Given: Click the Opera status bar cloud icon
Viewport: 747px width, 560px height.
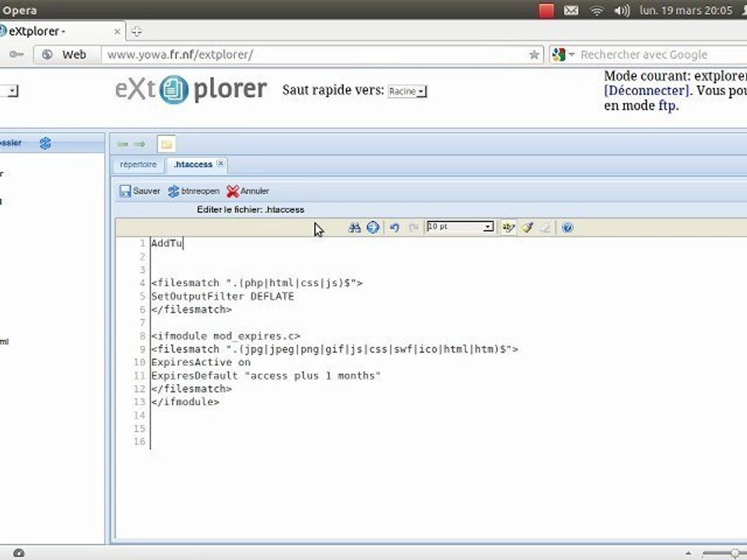Looking at the screenshot, I should tap(19, 553).
